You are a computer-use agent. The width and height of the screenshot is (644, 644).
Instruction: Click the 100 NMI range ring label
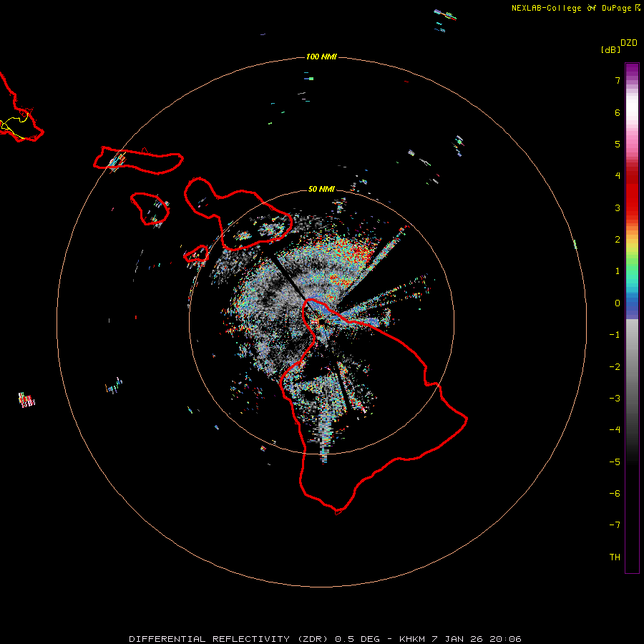click(x=321, y=57)
